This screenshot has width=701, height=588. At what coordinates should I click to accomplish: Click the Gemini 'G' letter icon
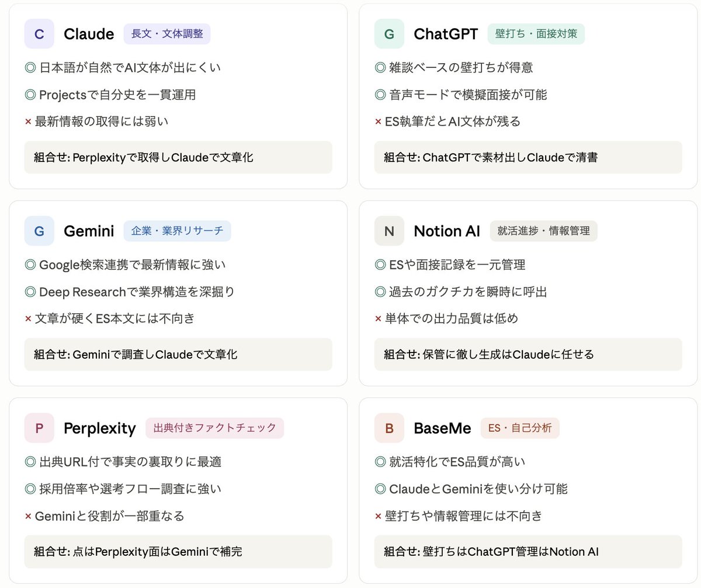[x=39, y=231]
